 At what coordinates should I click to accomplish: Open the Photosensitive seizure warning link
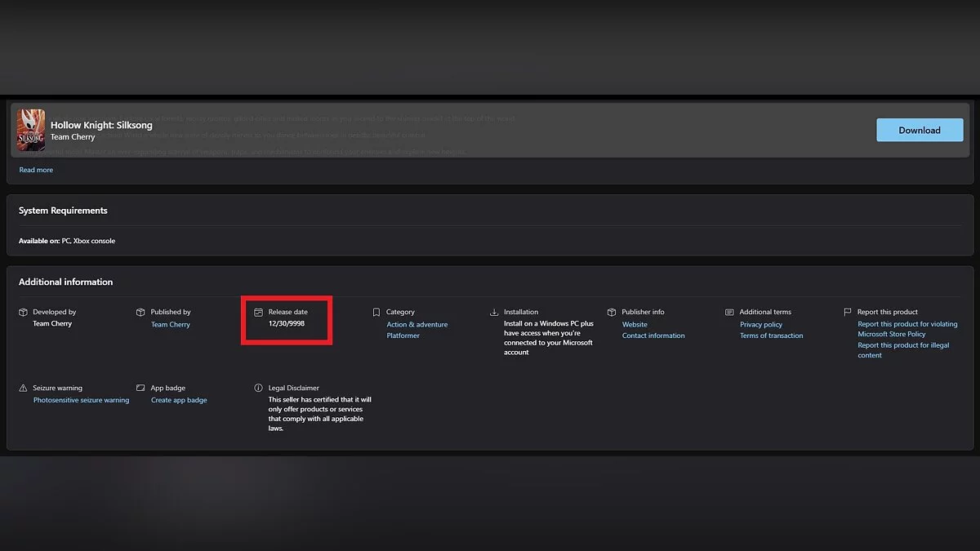81,400
